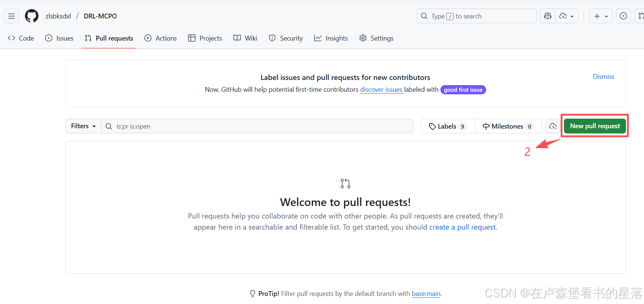View the Insights tab
Image resolution: width=644 pixels, height=304 pixels.
pyautogui.click(x=331, y=38)
